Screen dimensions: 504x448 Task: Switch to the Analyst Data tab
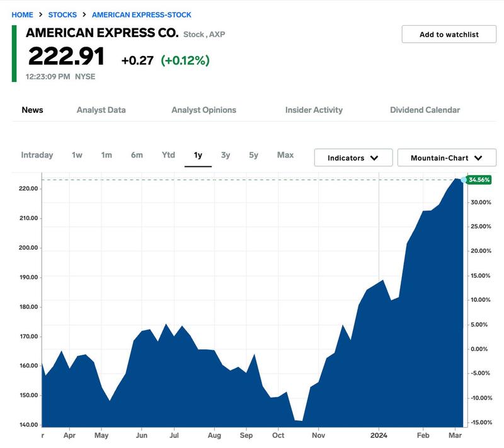[x=101, y=110]
